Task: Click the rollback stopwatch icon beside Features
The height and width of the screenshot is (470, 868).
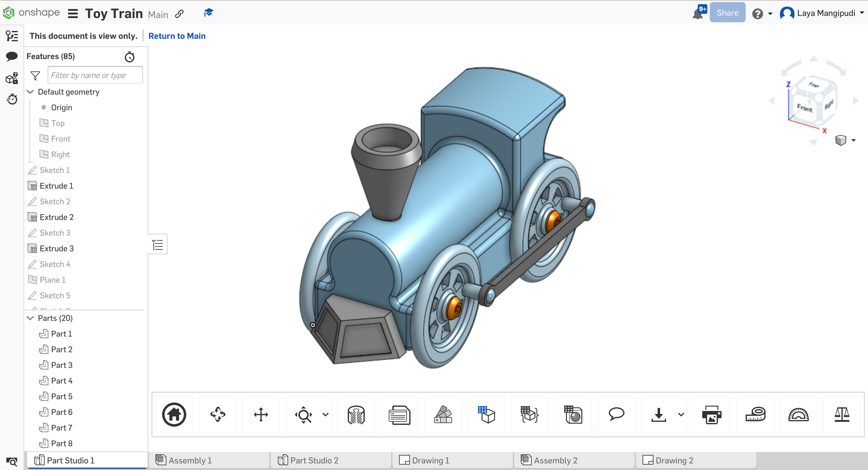Action: click(x=130, y=57)
